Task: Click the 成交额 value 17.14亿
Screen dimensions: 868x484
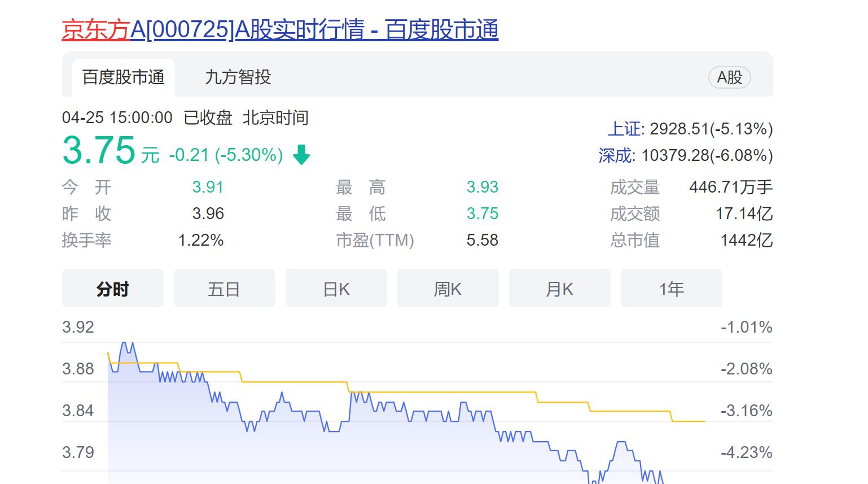Action: tap(744, 213)
